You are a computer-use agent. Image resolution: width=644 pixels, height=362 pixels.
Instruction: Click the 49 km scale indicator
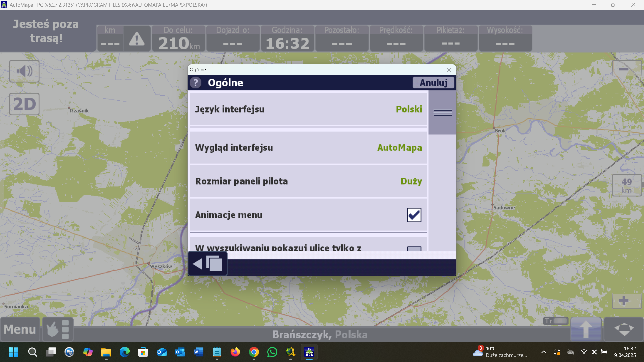(626, 185)
